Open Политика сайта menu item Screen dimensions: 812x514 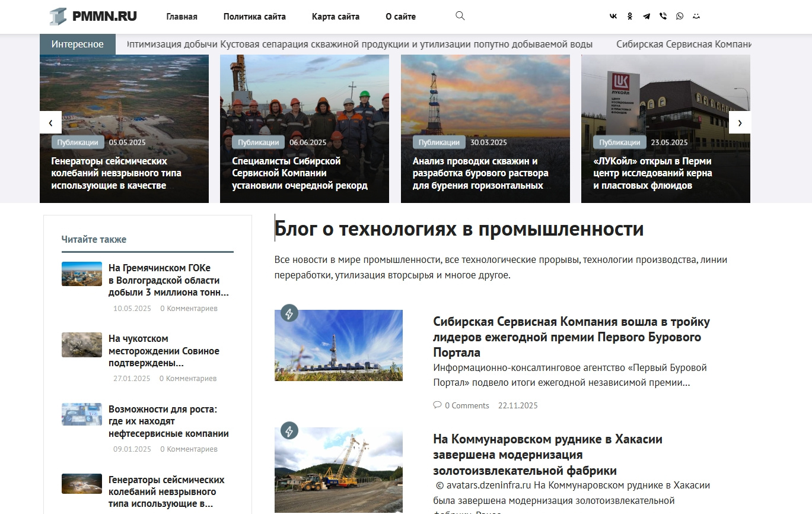[254, 17]
